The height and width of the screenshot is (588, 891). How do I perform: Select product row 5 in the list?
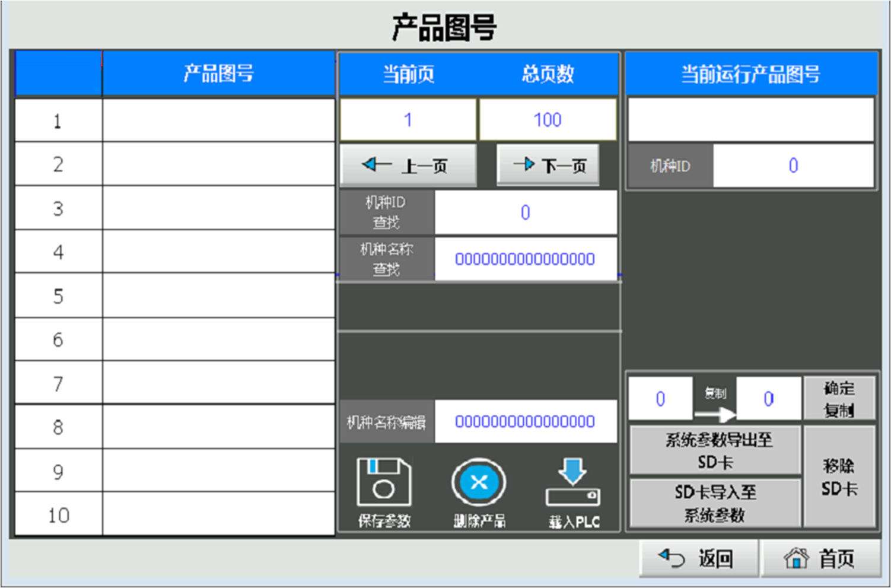218,295
